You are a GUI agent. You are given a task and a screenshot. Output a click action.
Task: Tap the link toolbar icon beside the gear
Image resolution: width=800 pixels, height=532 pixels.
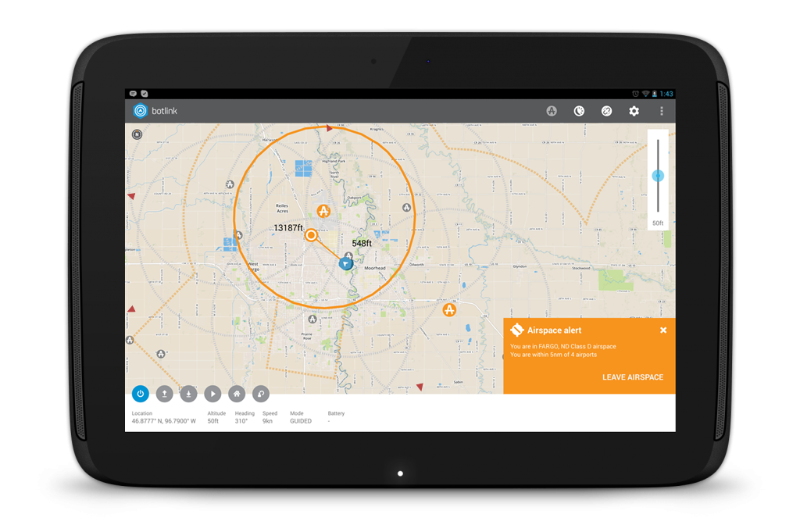[x=606, y=111]
